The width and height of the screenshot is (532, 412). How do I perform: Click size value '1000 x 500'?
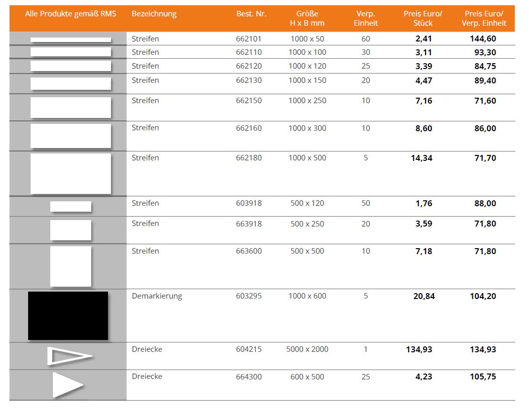coord(307,158)
